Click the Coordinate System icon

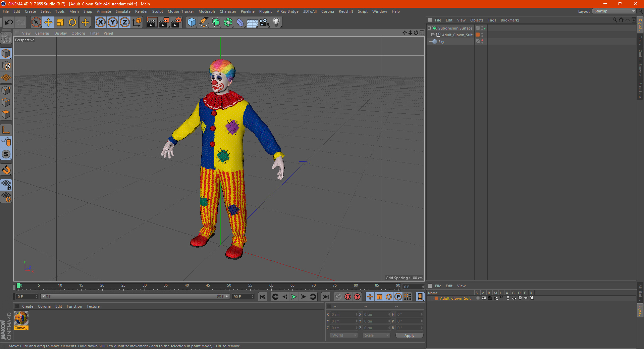pos(137,22)
